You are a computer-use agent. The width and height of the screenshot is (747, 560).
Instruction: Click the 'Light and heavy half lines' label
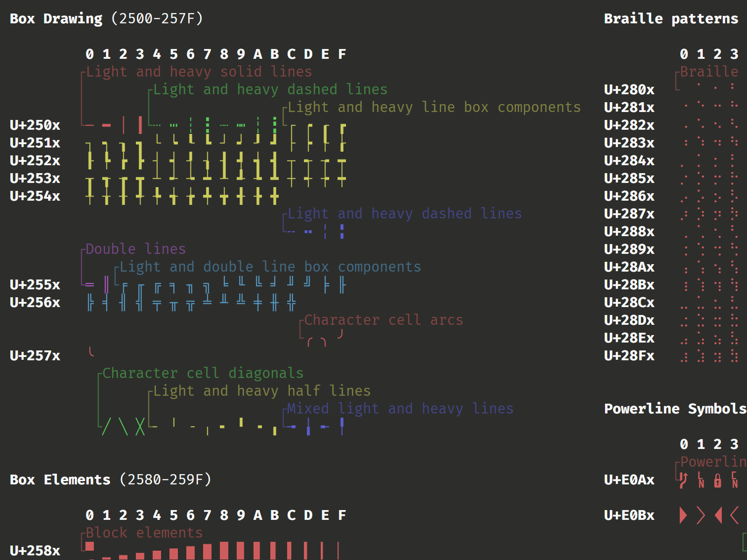tap(262, 391)
